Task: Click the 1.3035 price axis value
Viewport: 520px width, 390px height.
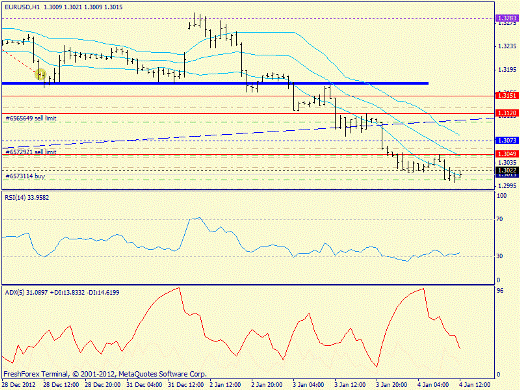Action: pyautogui.click(x=507, y=163)
